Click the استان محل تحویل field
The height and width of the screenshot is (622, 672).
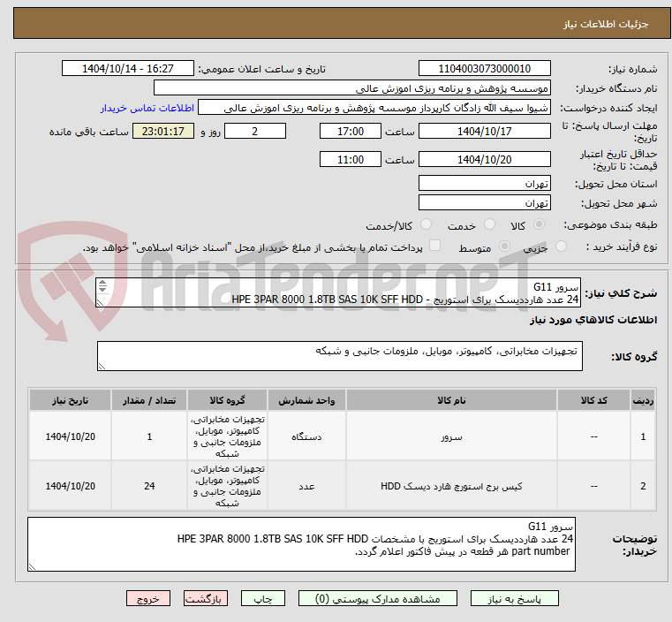pos(484,184)
